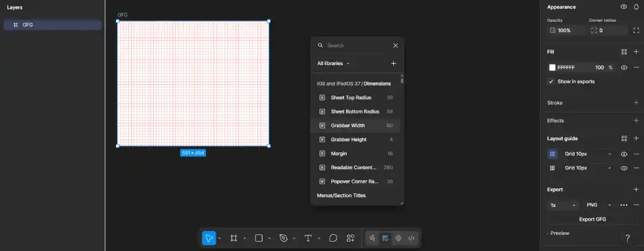Add an Effect
The image size is (644, 251).
(636, 121)
